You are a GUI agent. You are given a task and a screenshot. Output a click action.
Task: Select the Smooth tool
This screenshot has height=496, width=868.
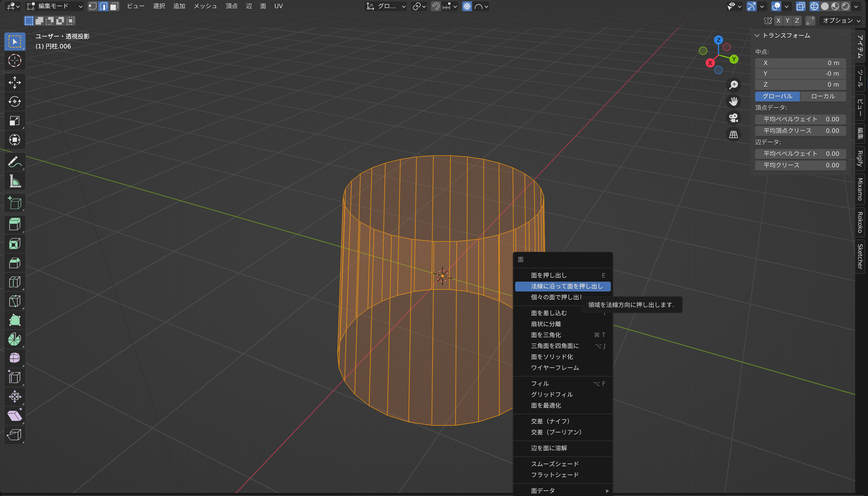coord(15,358)
